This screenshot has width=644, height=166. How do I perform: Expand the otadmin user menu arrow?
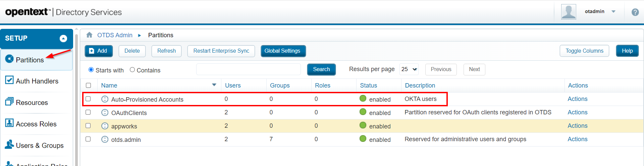(x=613, y=12)
